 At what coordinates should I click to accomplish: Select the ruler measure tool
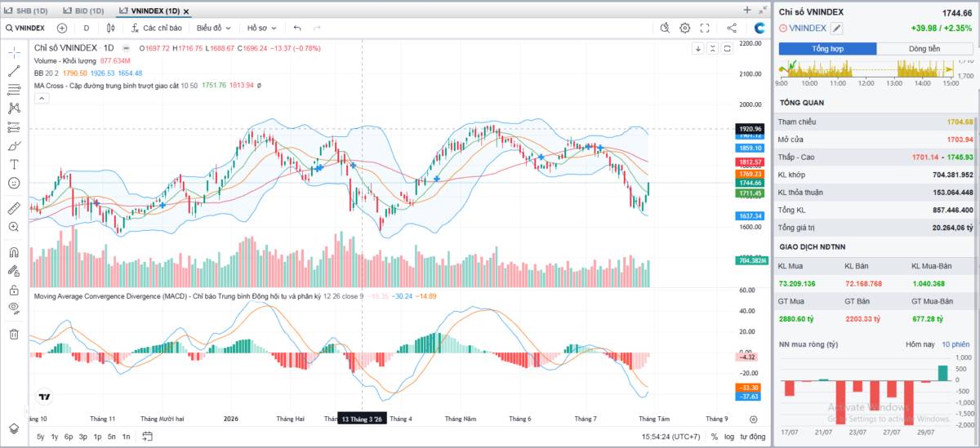pos(14,208)
